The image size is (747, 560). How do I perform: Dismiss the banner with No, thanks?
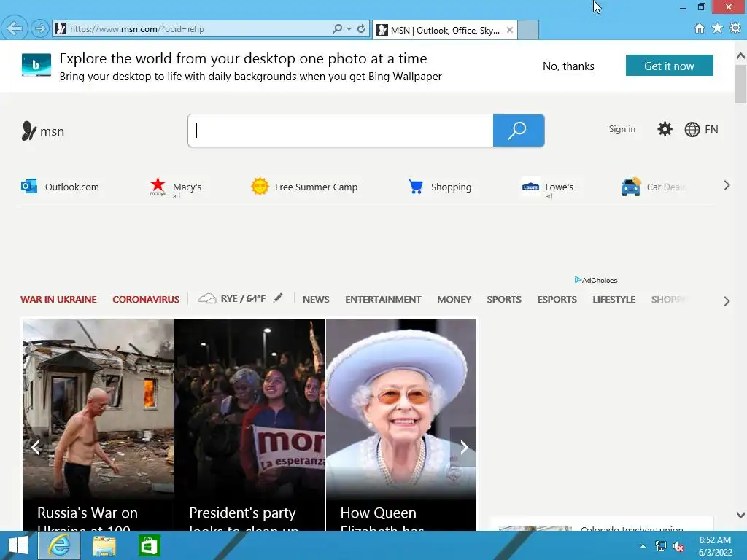(568, 66)
